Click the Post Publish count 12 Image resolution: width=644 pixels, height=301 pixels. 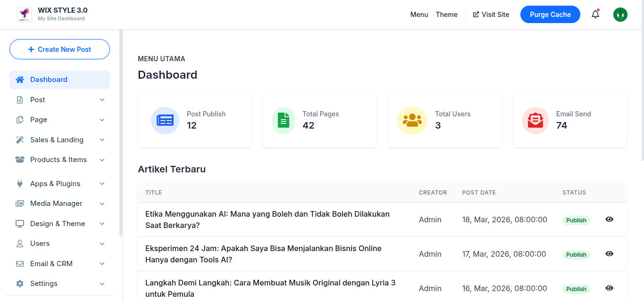pos(192,126)
